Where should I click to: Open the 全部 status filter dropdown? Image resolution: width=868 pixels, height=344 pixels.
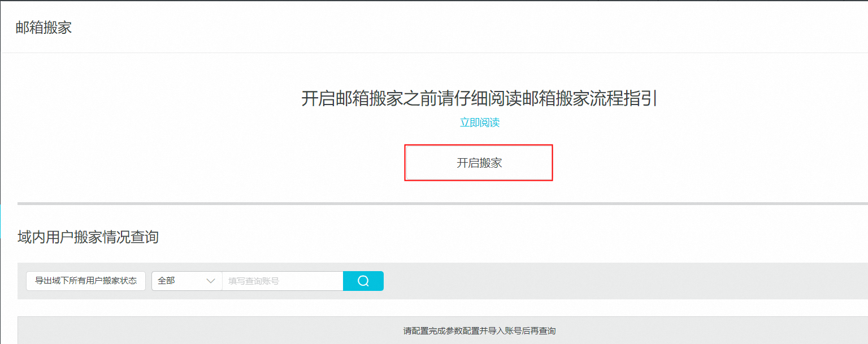coord(186,281)
